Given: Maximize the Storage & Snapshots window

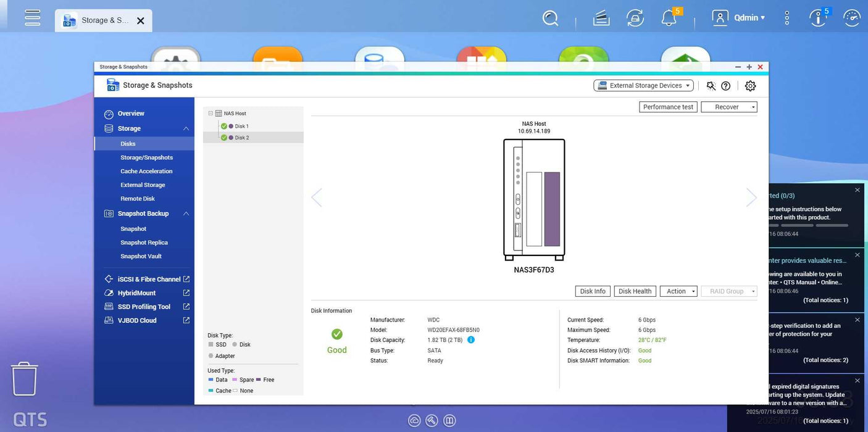Looking at the screenshot, I should [749, 67].
